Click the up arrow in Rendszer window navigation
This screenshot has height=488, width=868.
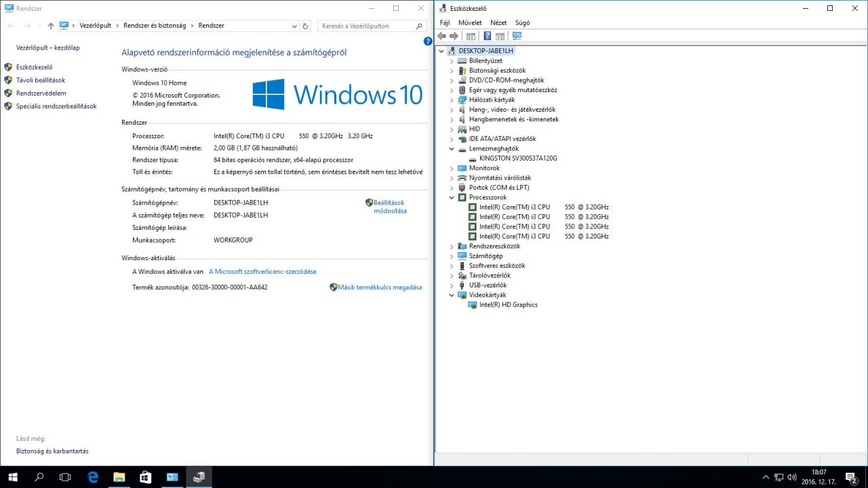pos(51,26)
